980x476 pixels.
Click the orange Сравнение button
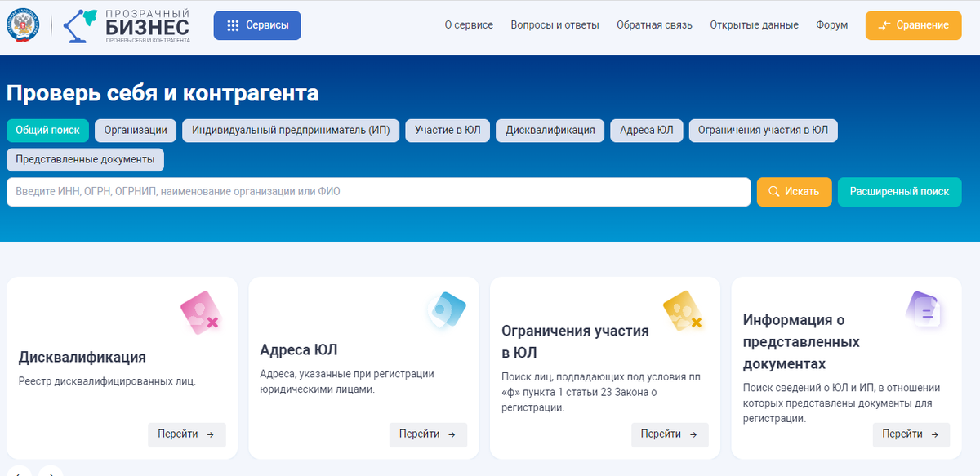913,25
